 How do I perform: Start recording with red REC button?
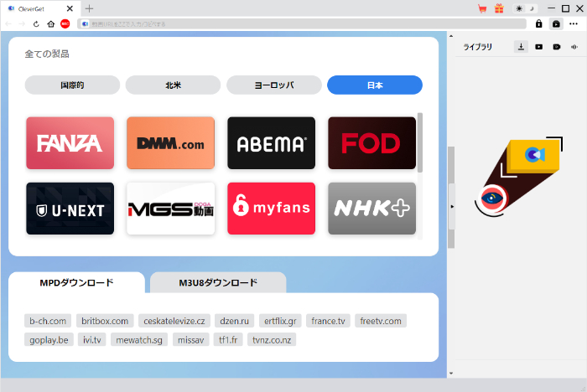pyautogui.click(x=65, y=24)
